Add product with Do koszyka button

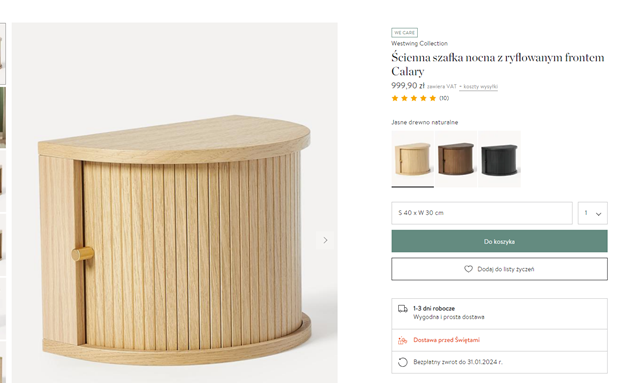click(x=499, y=241)
